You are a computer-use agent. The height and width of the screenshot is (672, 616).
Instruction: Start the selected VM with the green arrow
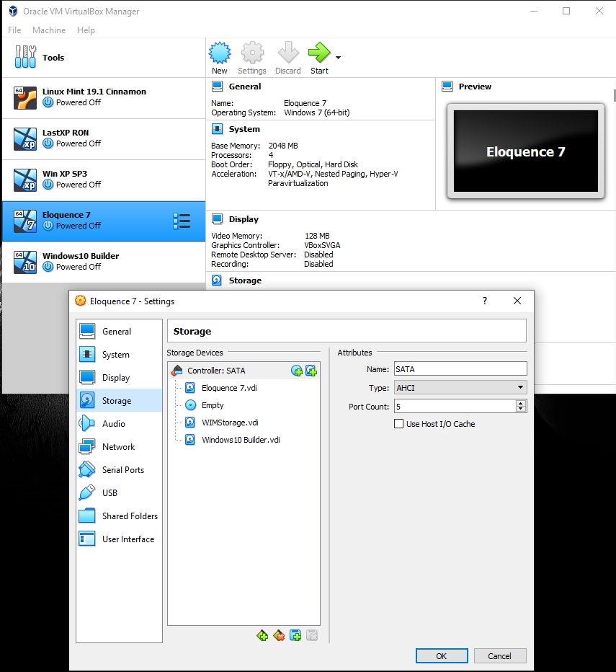pos(319,58)
